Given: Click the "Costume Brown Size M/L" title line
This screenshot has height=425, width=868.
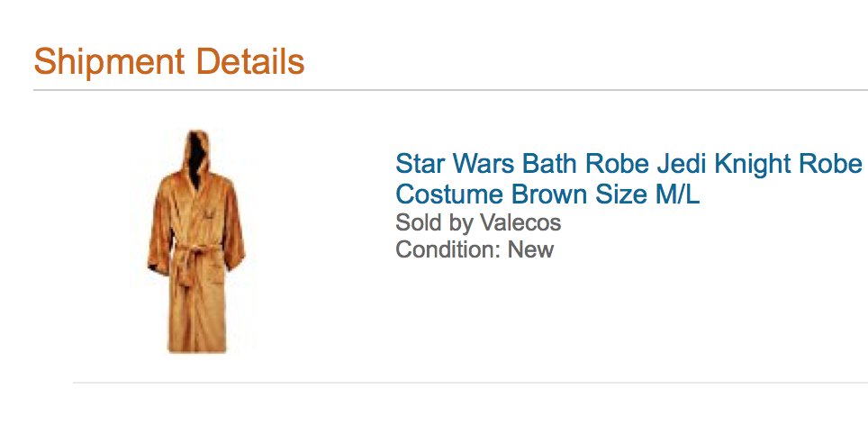Looking at the screenshot, I should 547,194.
